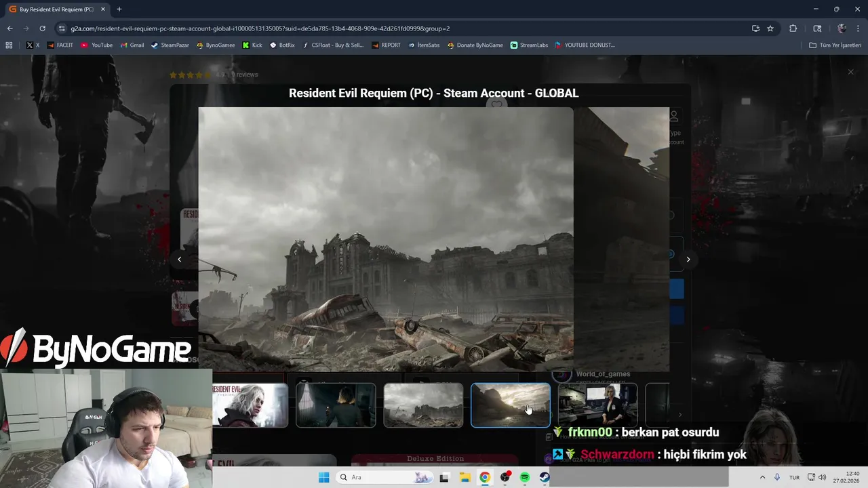Click the microphone icon in system tray
The image size is (868, 488).
coord(777,477)
